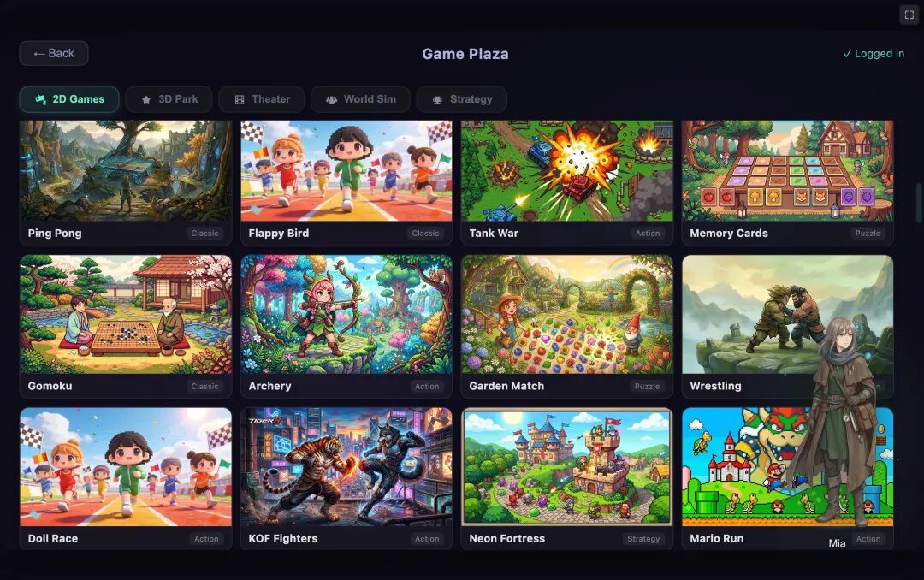924x580 pixels.
Task: Open the Tank War game thumbnail
Action: tap(567, 171)
